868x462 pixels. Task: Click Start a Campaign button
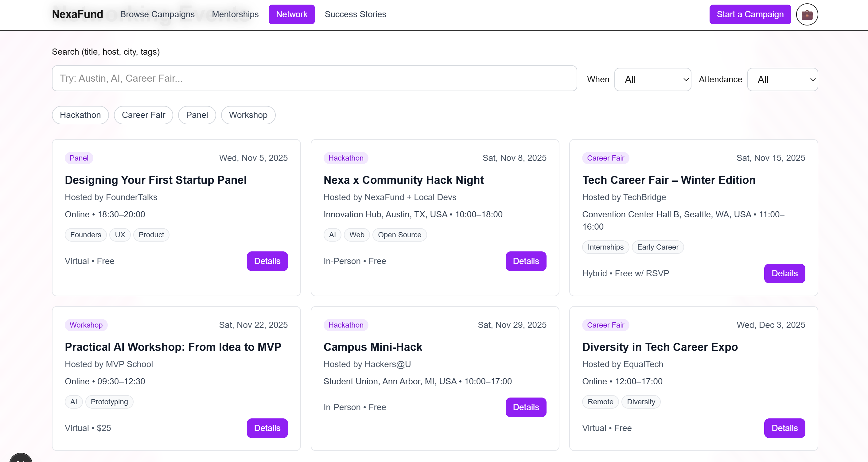750,14
